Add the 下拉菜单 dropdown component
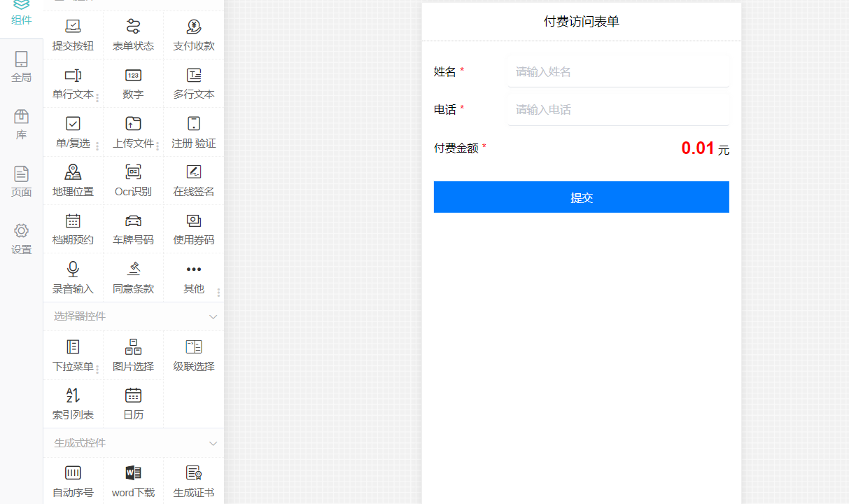This screenshot has width=849, height=504. tap(73, 348)
